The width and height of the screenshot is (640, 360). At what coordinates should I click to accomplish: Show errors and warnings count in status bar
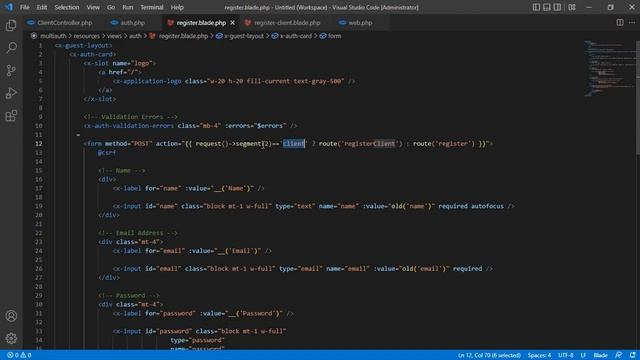[19, 355]
